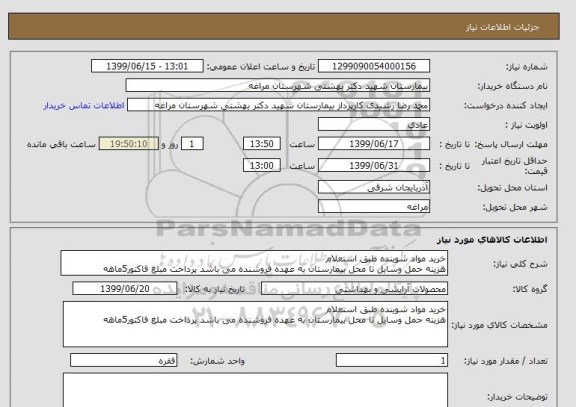This screenshot has width=576, height=407.
Task: Click the جزئیات اطلاعات نیاز header title
Action: (502, 28)
